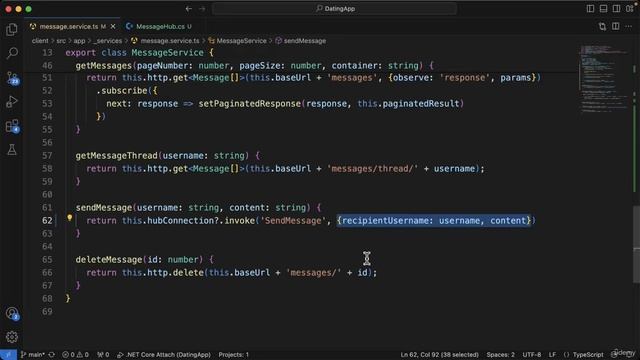This screenshot has width=640, height=360.
Task: Change indentation via 'Spaces: 2'
Action: pyautogui.click(x=500, y=355)
